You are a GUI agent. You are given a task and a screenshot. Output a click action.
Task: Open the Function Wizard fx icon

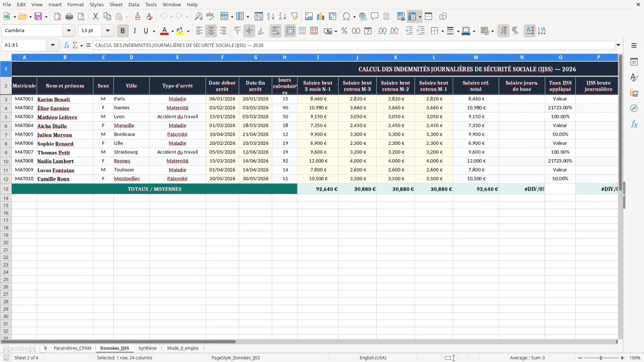pyautogui.click(x=67, y=45)
